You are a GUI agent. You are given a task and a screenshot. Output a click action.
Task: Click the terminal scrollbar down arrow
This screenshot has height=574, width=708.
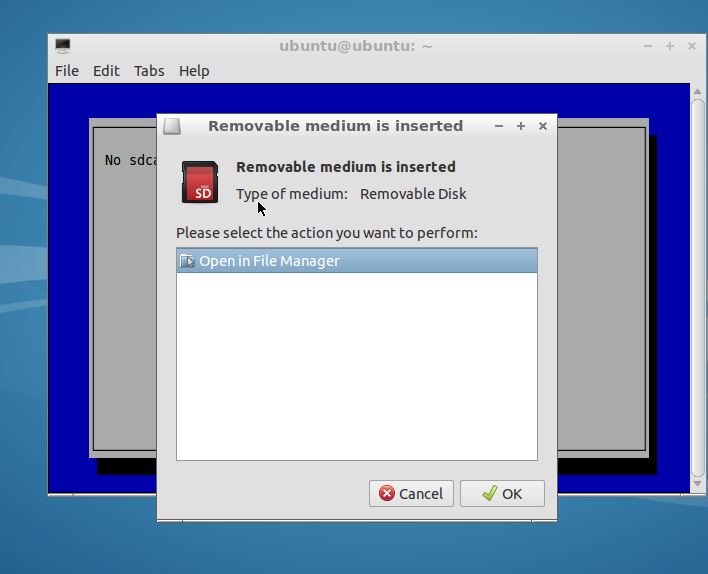tap(698, 484)
